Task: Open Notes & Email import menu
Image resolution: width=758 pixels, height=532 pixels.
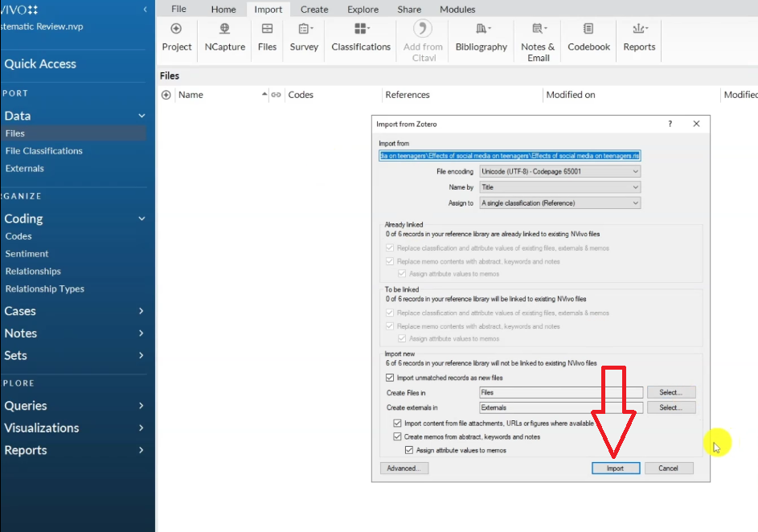Action: [538, 42]
